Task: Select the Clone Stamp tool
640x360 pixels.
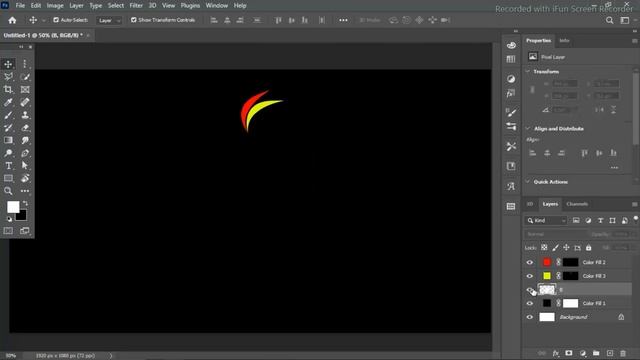Action: point(25,115)
